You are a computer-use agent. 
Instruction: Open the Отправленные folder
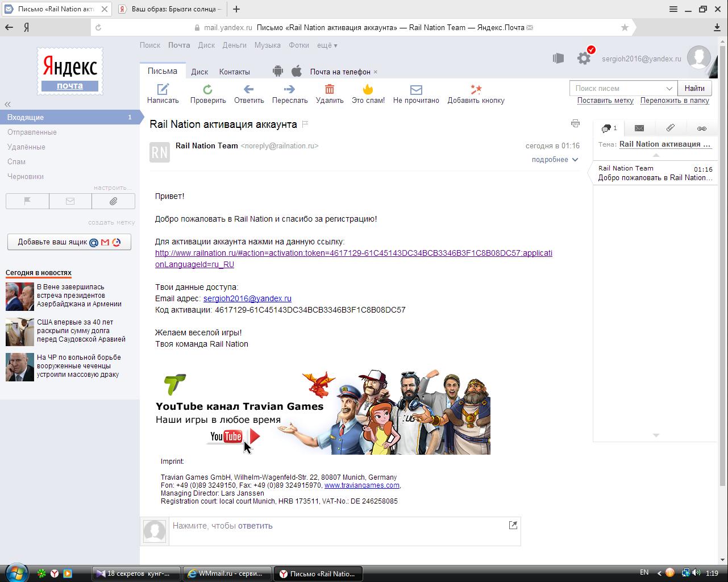[x=32, y=132]
